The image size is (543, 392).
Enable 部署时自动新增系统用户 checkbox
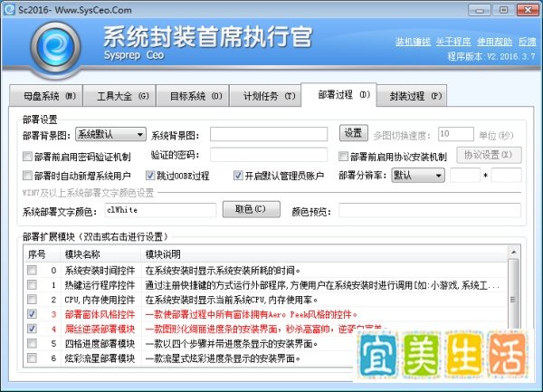coord(27,176)
